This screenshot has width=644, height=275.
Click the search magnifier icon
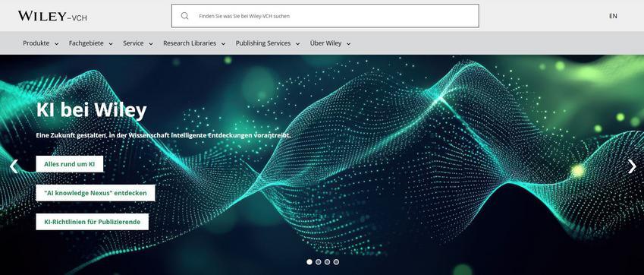[x=185, y=16]
